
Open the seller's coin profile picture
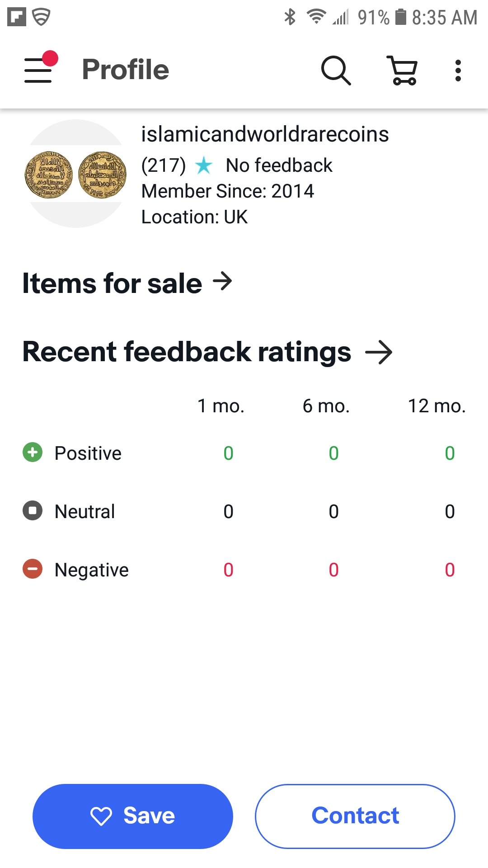[x=75, y=174]
